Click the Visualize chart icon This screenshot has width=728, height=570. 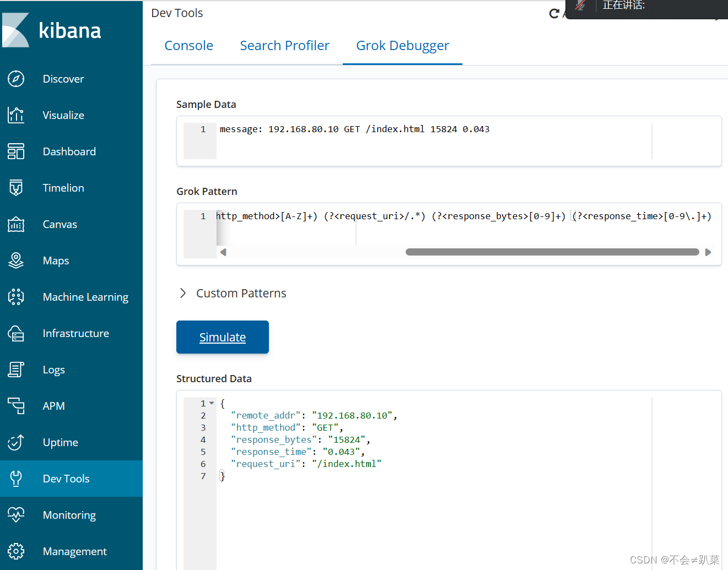pyautogui.click(x=16, y=115)
